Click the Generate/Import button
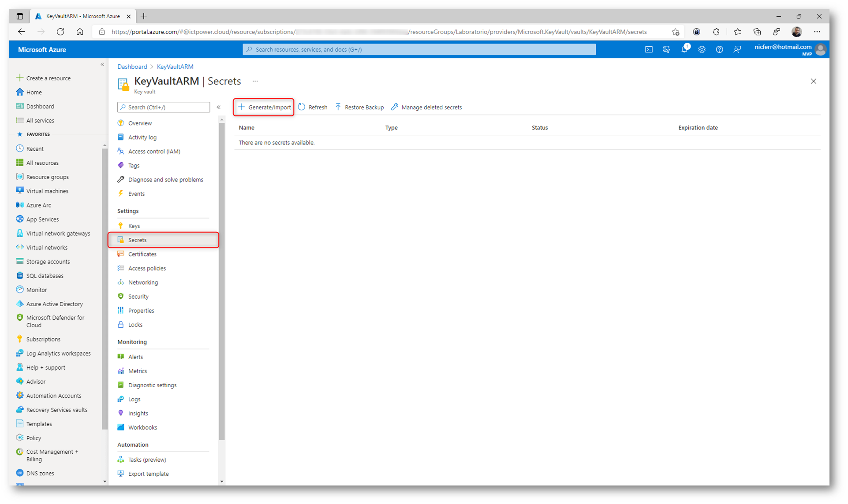The width and height of the screenshot is (848, 504). pos(264,107)
